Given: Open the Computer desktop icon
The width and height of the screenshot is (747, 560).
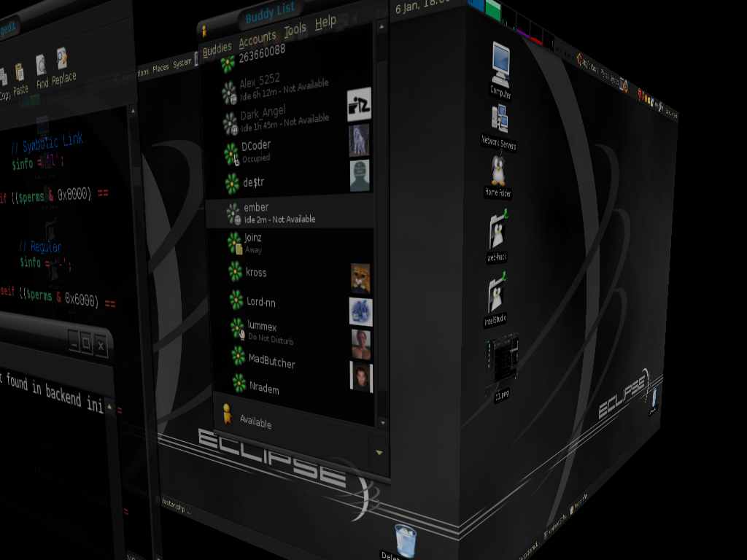Looking at the screenshot, I should click(500, 66).
